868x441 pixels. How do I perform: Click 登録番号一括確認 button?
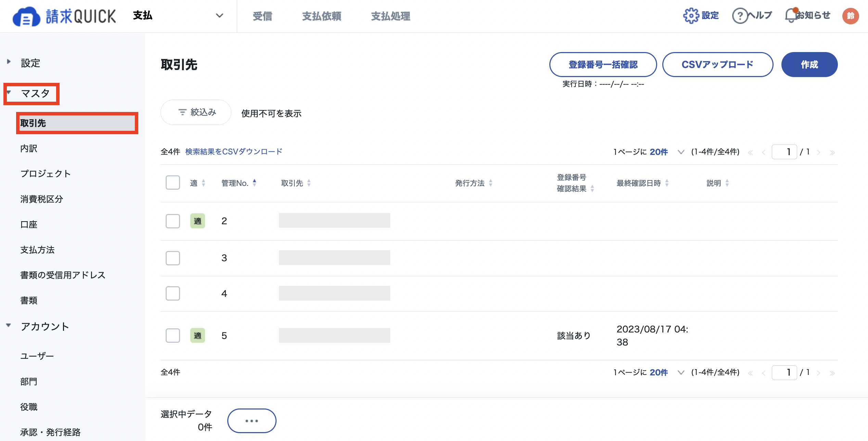603,64
